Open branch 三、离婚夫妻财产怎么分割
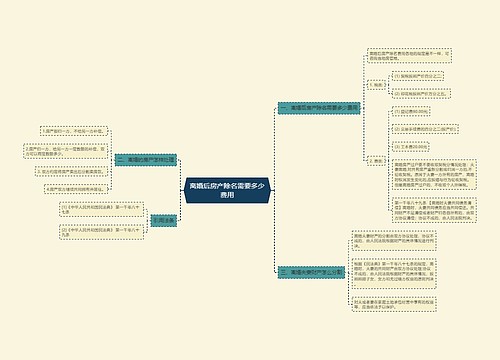The height and width of the screenshot is (360, 500). (311, 272)
